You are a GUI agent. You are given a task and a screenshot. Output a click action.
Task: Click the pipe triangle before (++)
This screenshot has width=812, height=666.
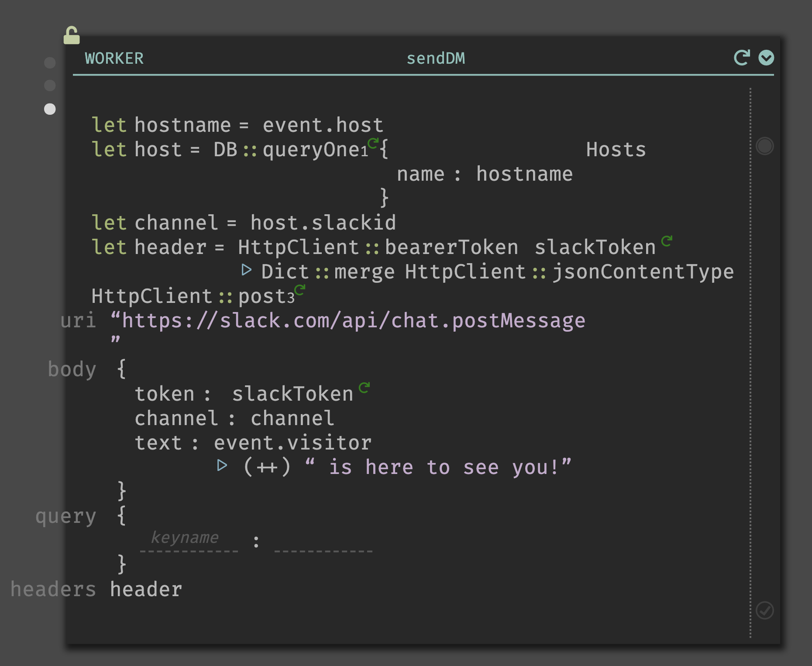(222, 465)
